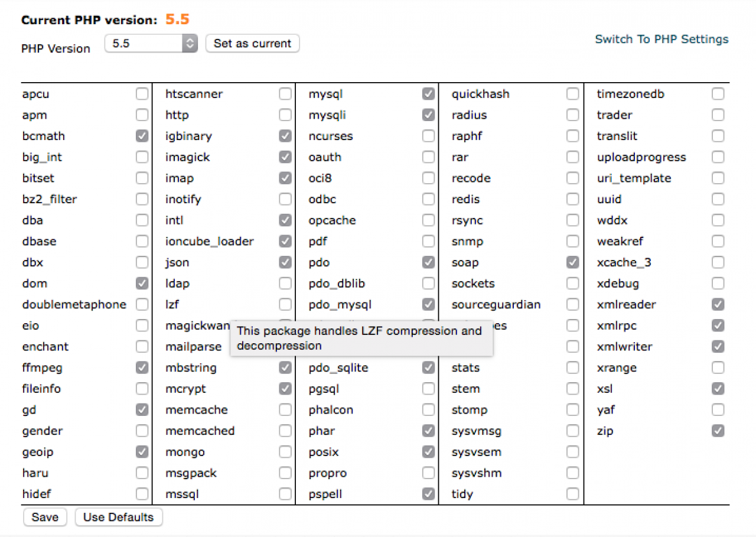Click the Set as current button
Image resolution: width=756 pixels, height=537 pixels.
(252, 44)
